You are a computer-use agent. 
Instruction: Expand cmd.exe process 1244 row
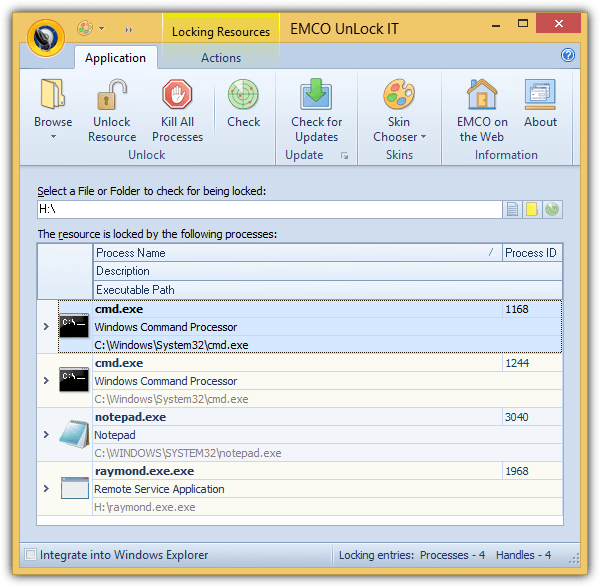(46, 380)
